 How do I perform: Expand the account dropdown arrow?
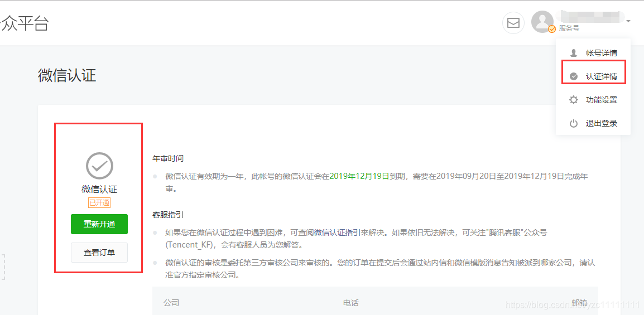pos(628,21)
